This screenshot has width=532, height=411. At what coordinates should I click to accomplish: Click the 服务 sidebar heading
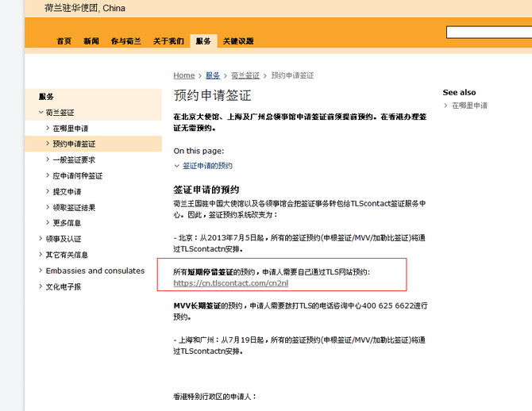pyautogui.click(x=46, y=97)
